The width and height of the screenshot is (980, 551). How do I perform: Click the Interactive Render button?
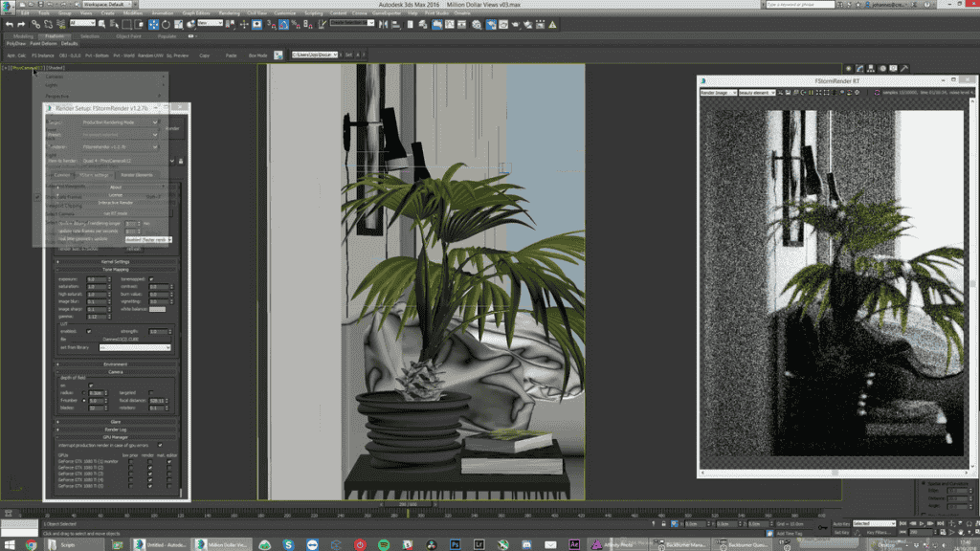coord(116,203)
